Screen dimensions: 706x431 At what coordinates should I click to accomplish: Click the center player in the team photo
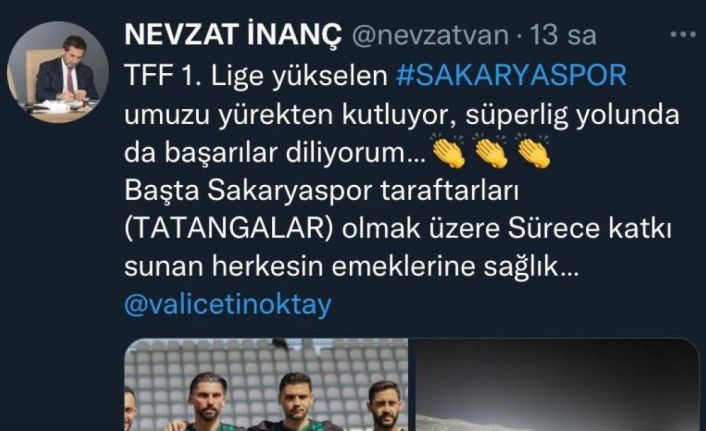click(295, 402)
